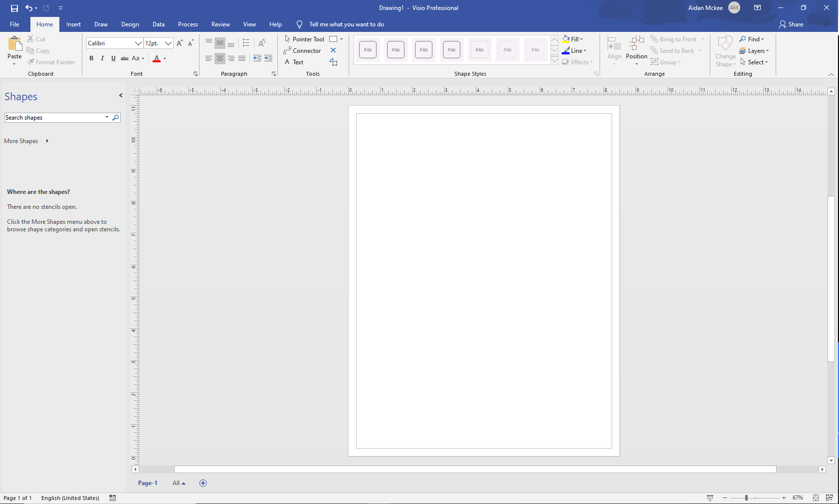
Task: Toggle bold formatting
Action: click(91, 58)
